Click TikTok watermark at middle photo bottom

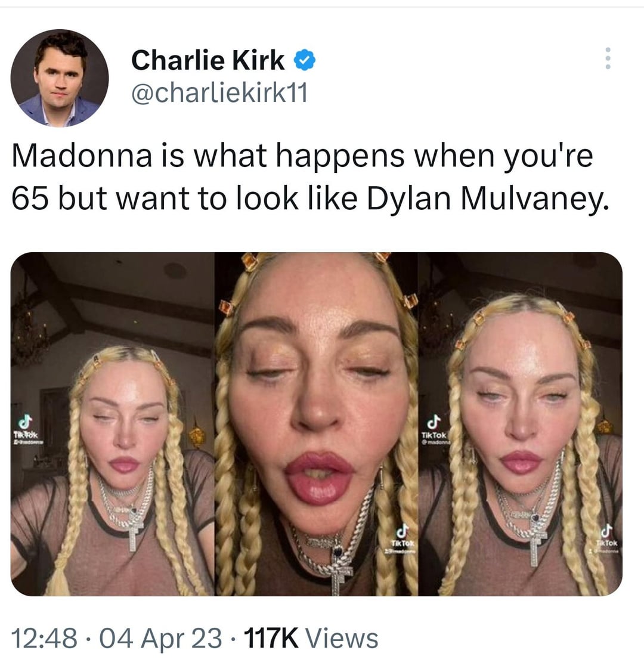click(403, 538)
